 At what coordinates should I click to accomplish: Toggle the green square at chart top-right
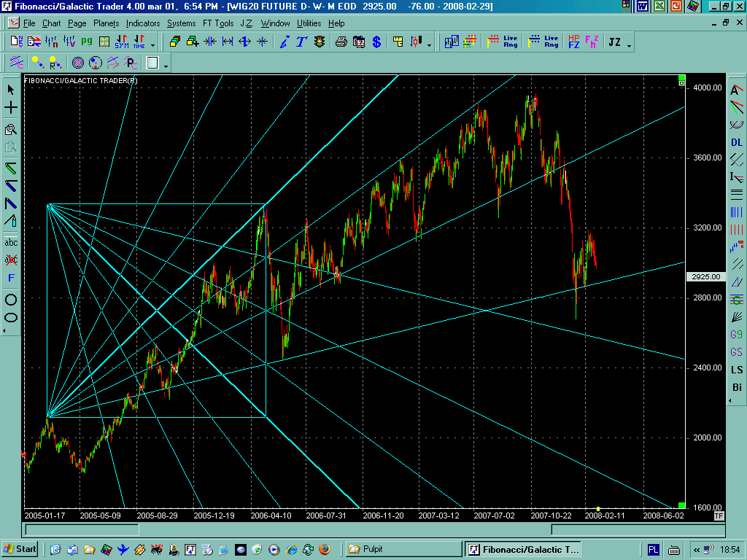(681, 77)
